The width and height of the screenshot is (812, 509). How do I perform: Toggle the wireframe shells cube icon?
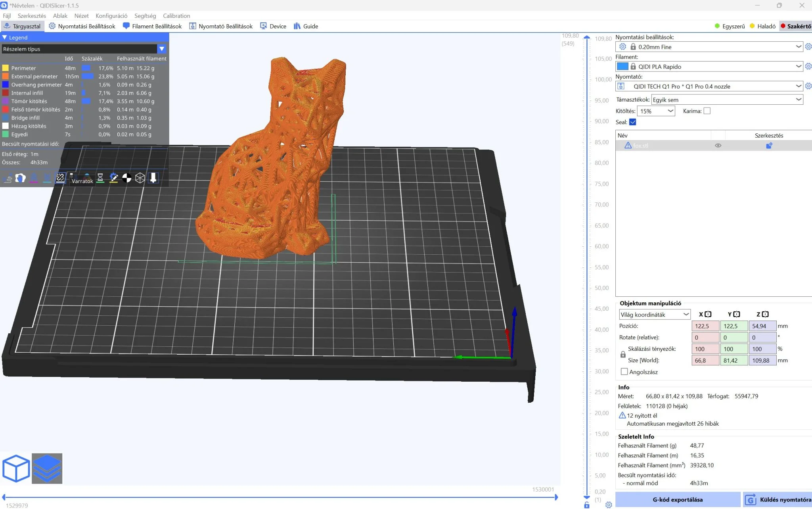(x=140, y=178)
